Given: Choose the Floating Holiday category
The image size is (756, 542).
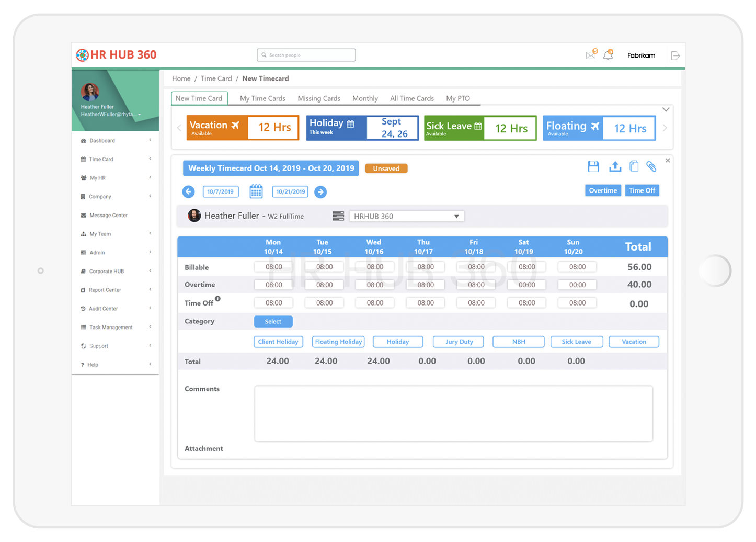Looking at the screenshot, I should (338, 342).
